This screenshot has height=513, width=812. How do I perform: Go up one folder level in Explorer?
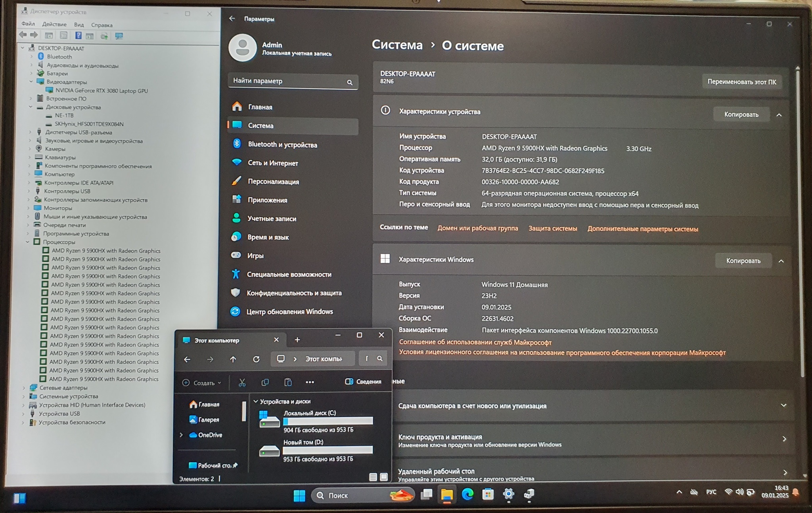tap(233, 359)
